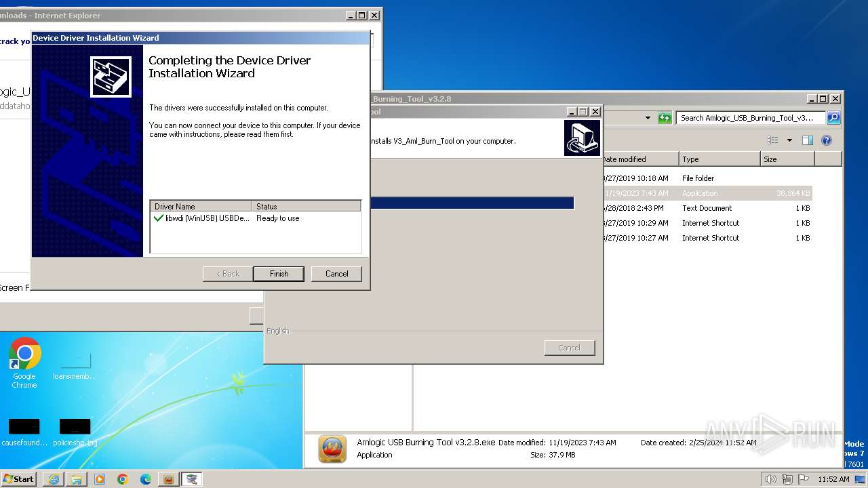Click the Date created value in details pane
This screenshot has height=488, width=868.
pos(724,443)
